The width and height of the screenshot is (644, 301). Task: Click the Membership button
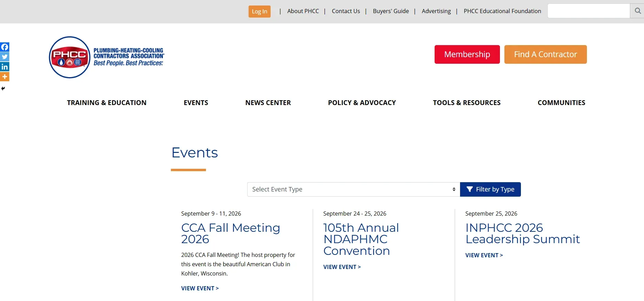467,54
